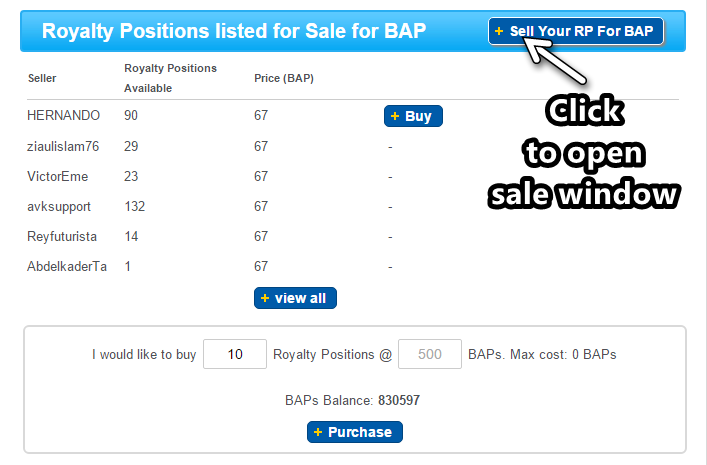Click the BAPs Balance value 830597
The width and height of the screenshot is (707, 465).
[x=398, y=401]
